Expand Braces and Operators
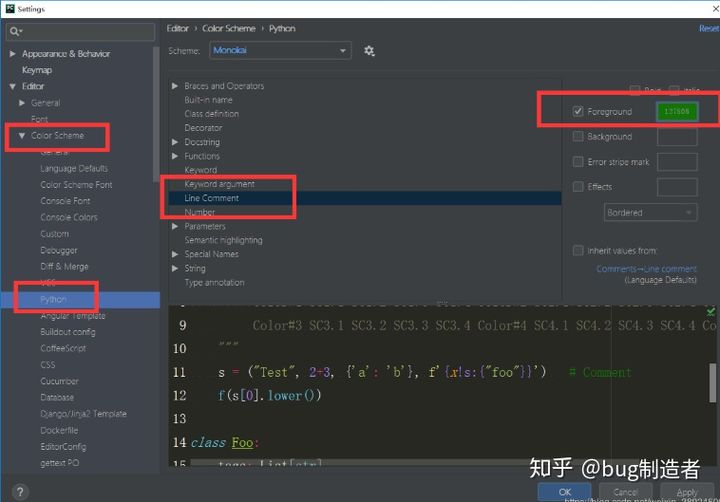 [x=175, y=86]
